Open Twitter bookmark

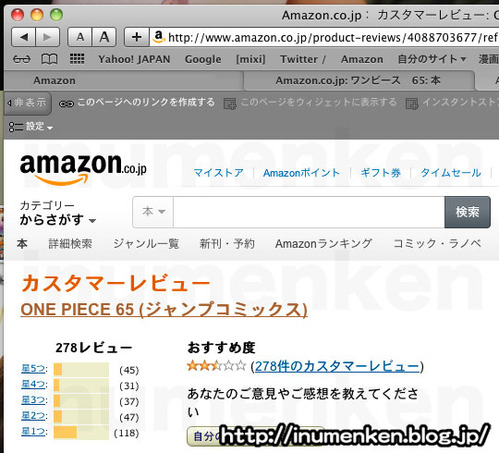303,59
